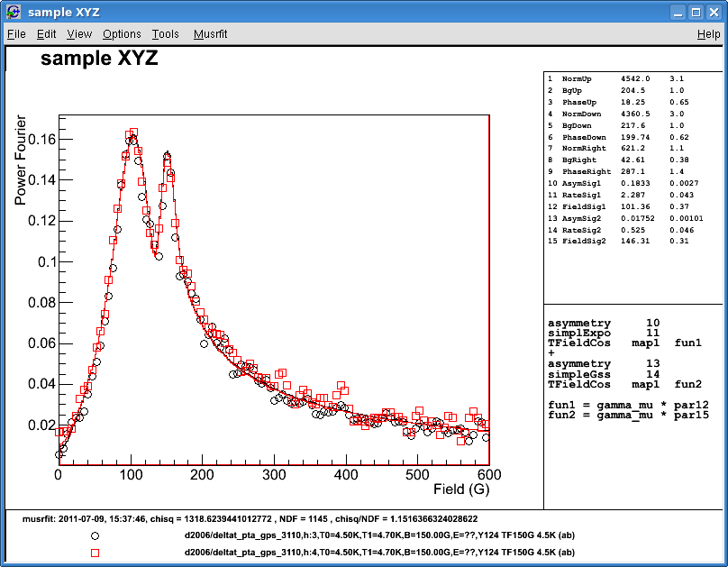Select the circle marker in the plot legend
728x567 pixels.
tap(94, 535)
